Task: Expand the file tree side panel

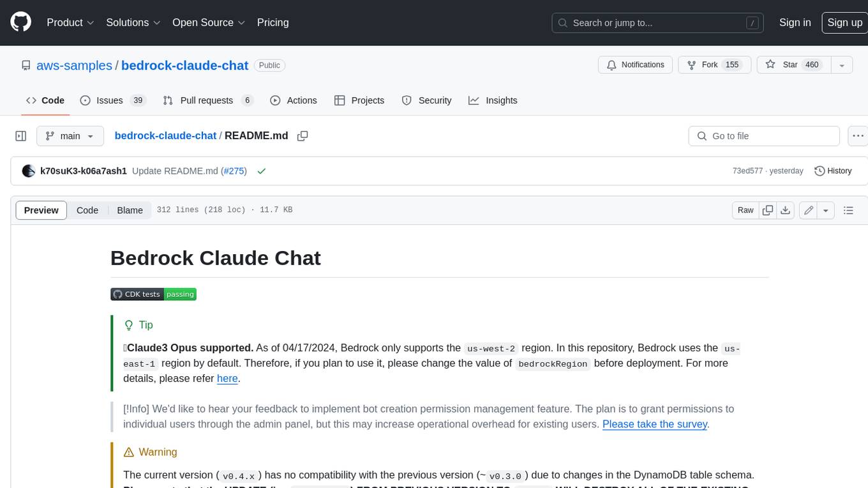Action: coord(20,136)
